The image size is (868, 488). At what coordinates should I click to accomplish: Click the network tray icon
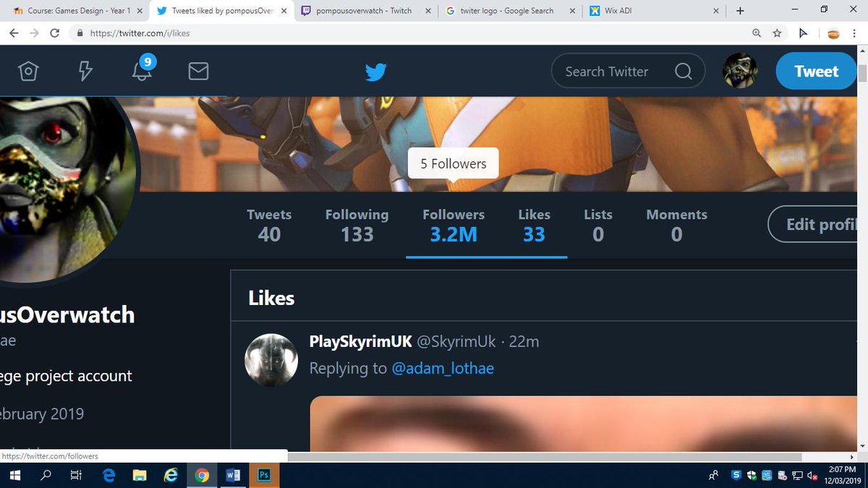tap(797, 475)
